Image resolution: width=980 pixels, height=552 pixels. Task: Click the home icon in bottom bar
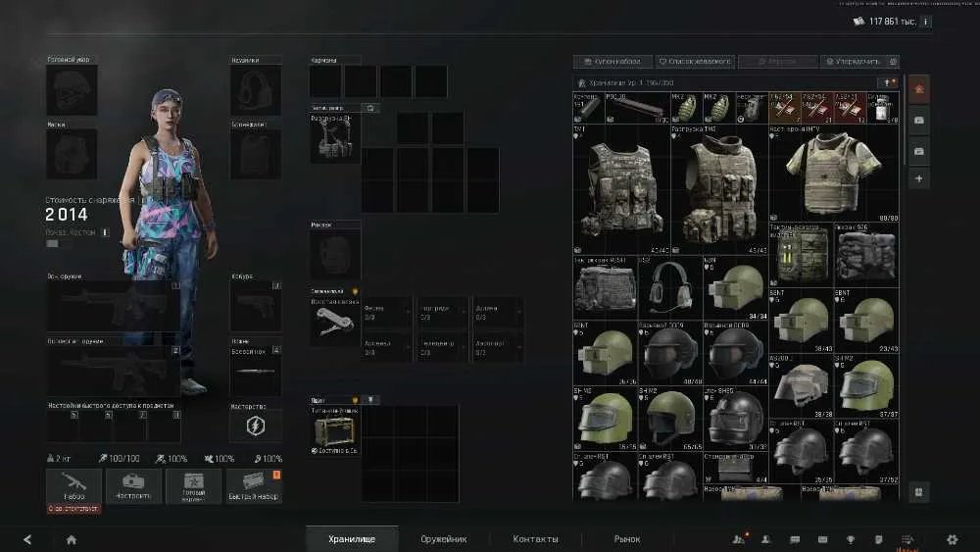click(x=72, y=539)
